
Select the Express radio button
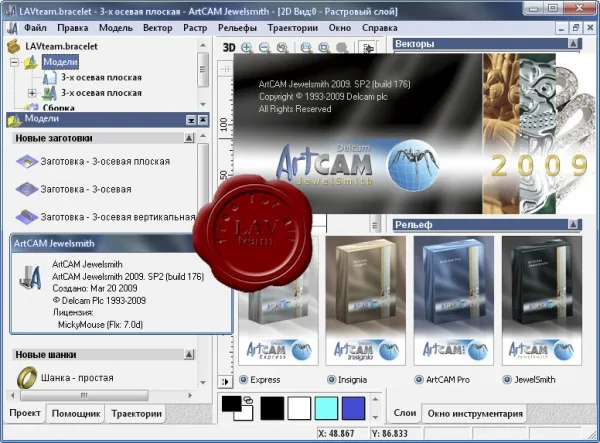coord(243,380)
